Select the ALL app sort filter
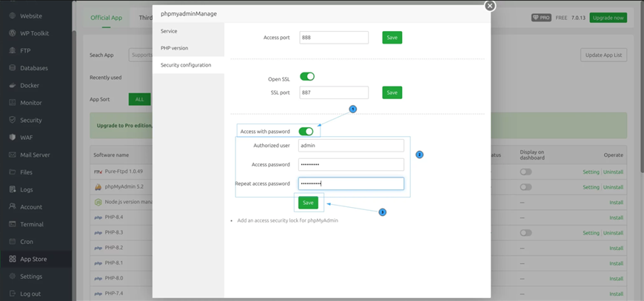 pyautogui.click(x=140, y=99)
